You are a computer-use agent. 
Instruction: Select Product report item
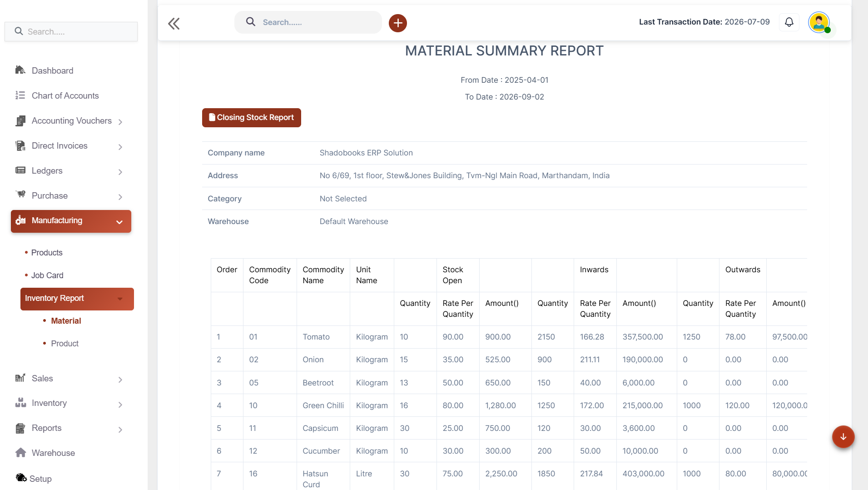click(64, 343)
